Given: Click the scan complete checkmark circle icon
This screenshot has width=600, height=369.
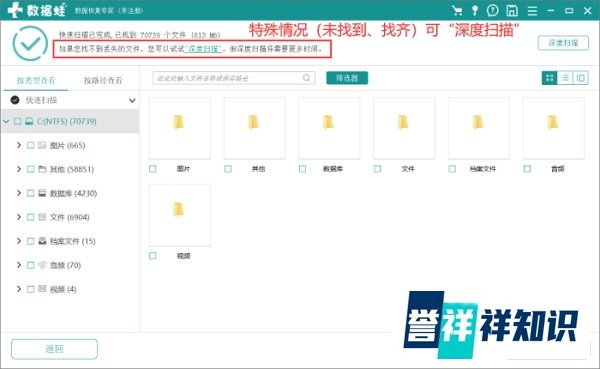Looking at the screenshot, I should coord(30,43).
